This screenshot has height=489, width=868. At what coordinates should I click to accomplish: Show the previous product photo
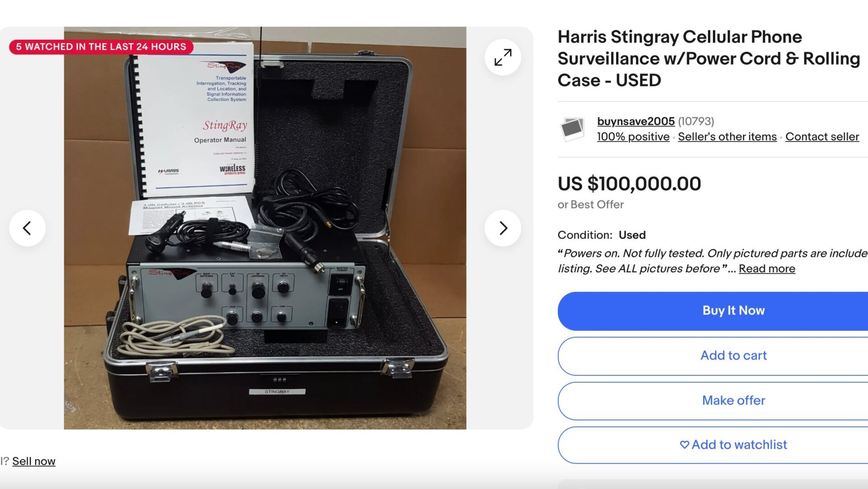pyautogui.click(x=27, y=228)
